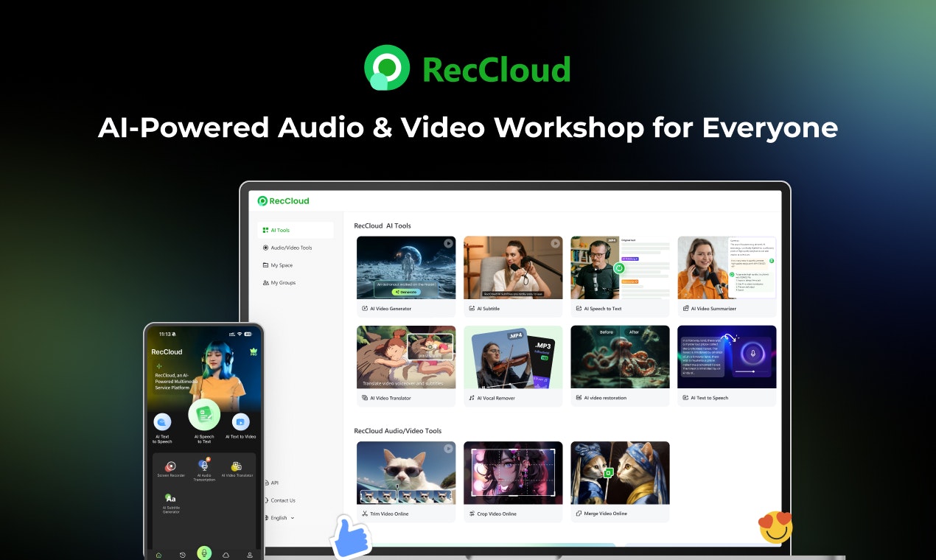Expand the English language dropdown

point(279,518)
